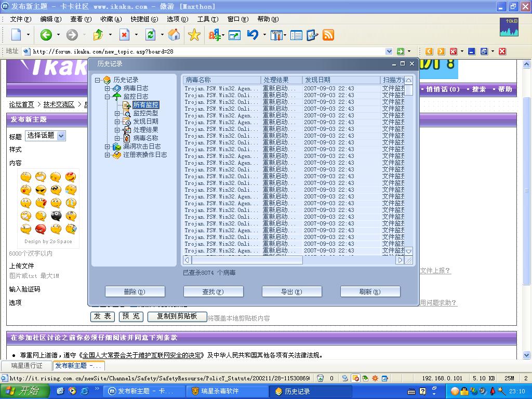
Task: Expand the 发现日期 node
Action: point(117,122)
